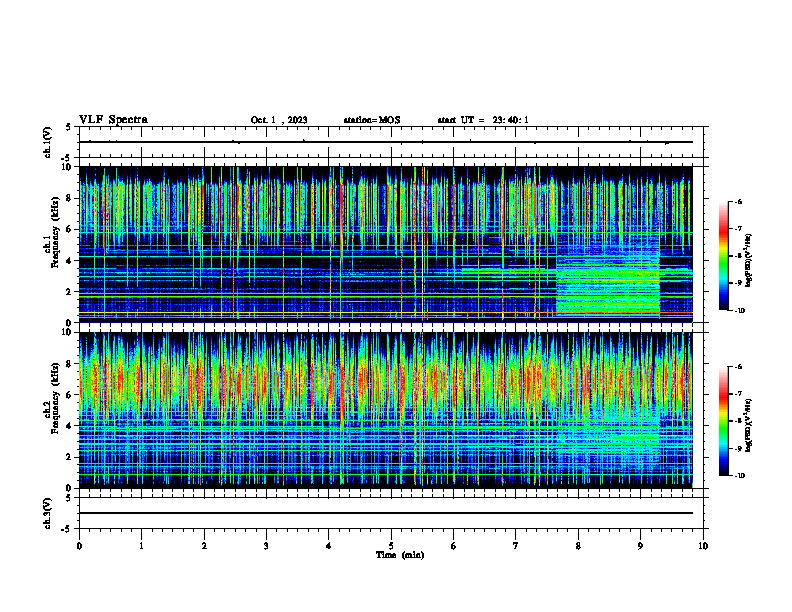Click the time axis tick label '0'
The height and width of the screenshot is (612, 792).
[79, 546]
